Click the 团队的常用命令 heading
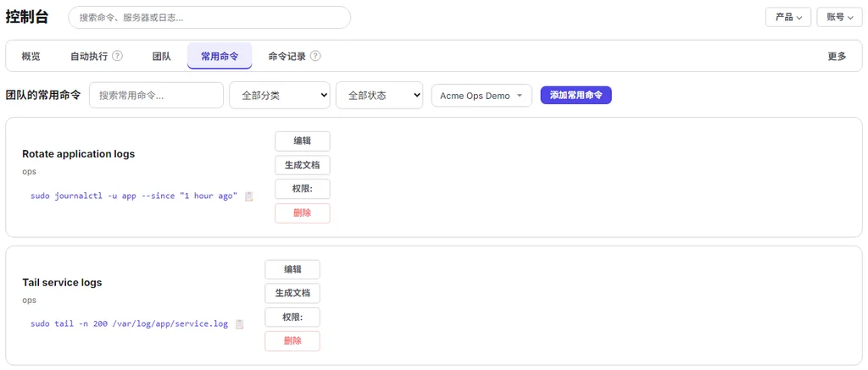 (x=43, y=95)
